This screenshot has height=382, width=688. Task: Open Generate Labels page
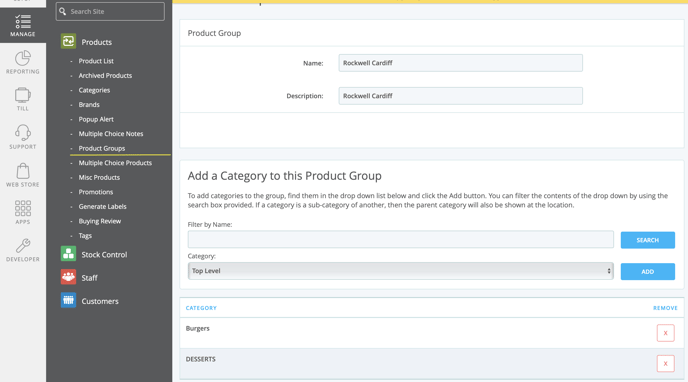click(103, 207)
